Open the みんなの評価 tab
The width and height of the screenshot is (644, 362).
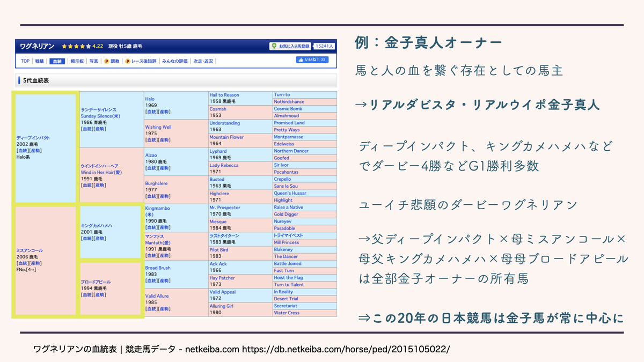click(175, 61)
